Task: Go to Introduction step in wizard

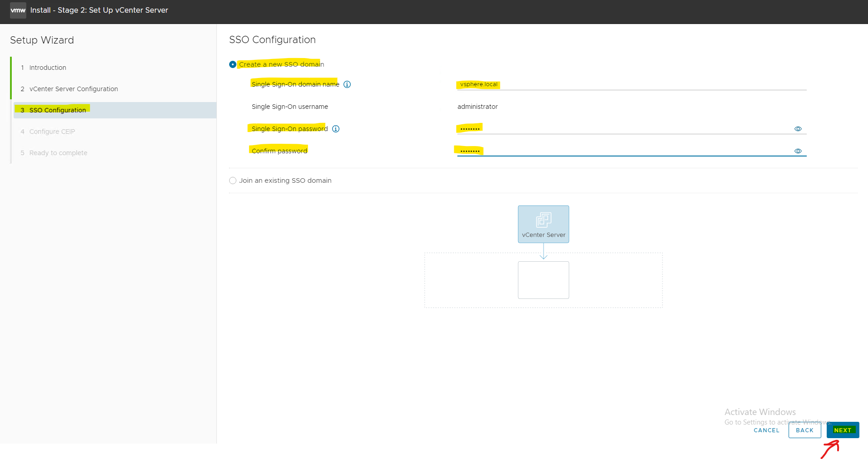Action: (x=48, y=68)
